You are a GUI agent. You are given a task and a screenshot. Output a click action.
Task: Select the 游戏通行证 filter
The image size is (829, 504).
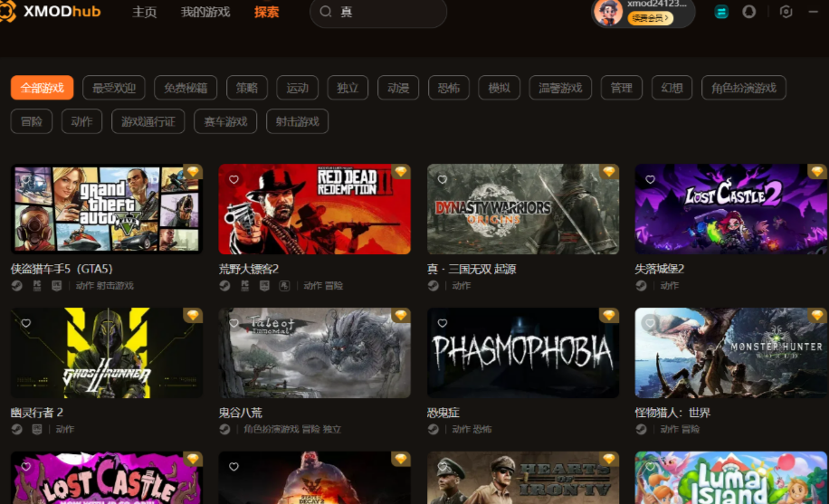coord(148,121)
